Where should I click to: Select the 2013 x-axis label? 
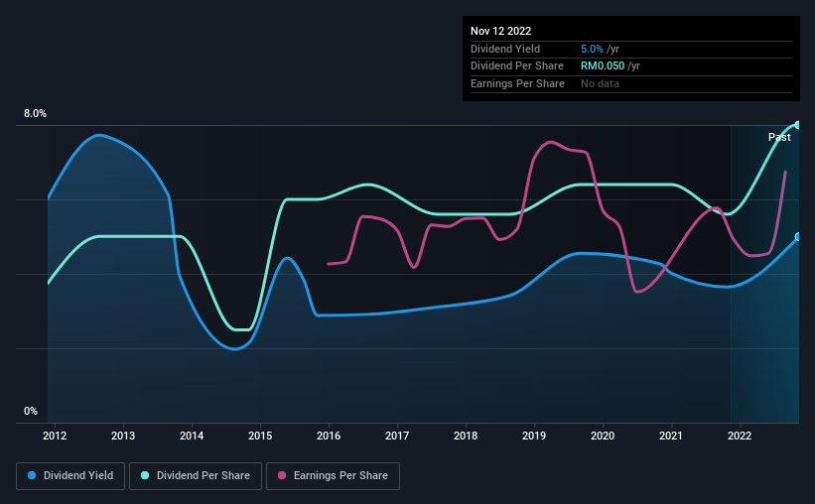(x=123, y=436)
